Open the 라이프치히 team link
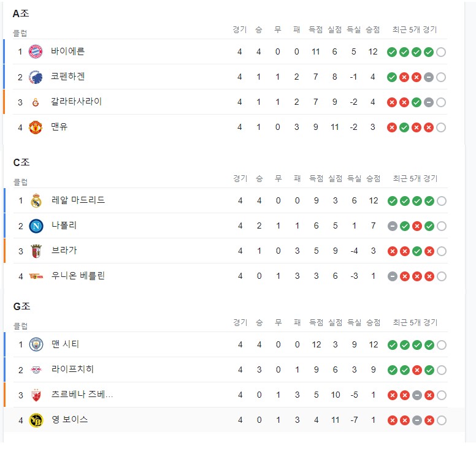Image resolution: width=476 pixels, height=451 pixels. [x=72, y=370]
